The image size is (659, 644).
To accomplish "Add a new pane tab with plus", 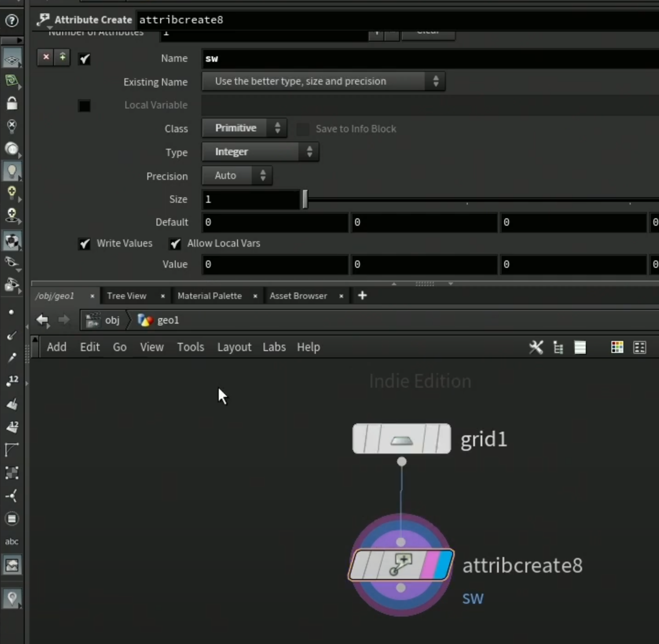I will tap(362, 296).
